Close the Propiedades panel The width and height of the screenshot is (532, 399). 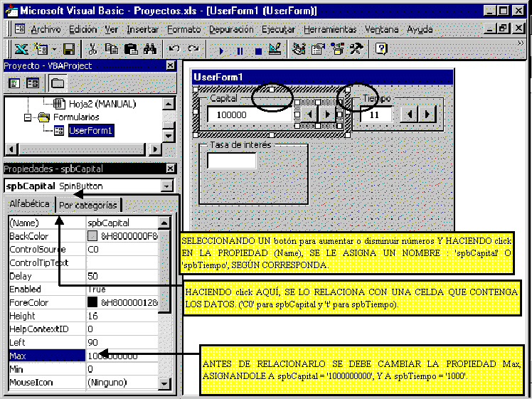(171, 169)
